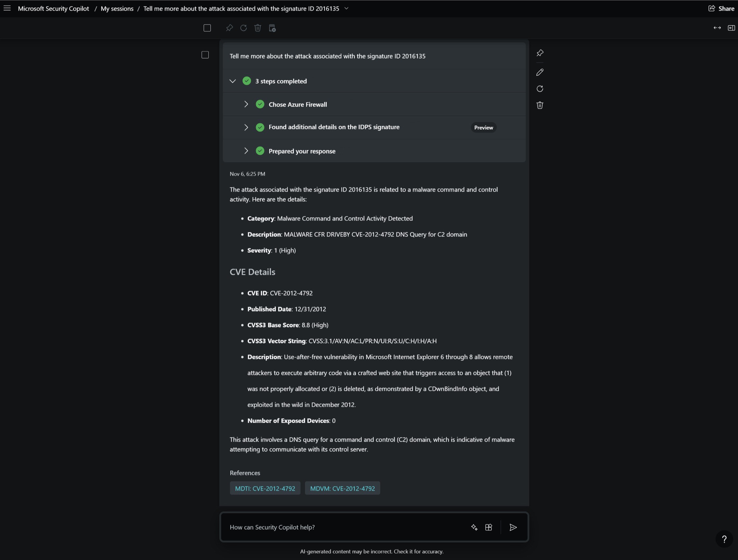
Task: Click the edit prompt pencil icon
Action: point(540,72)
